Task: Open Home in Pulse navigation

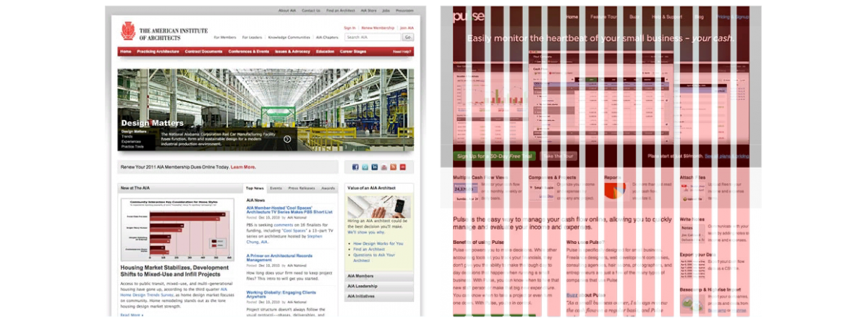Action: click(x=572, y=16)
